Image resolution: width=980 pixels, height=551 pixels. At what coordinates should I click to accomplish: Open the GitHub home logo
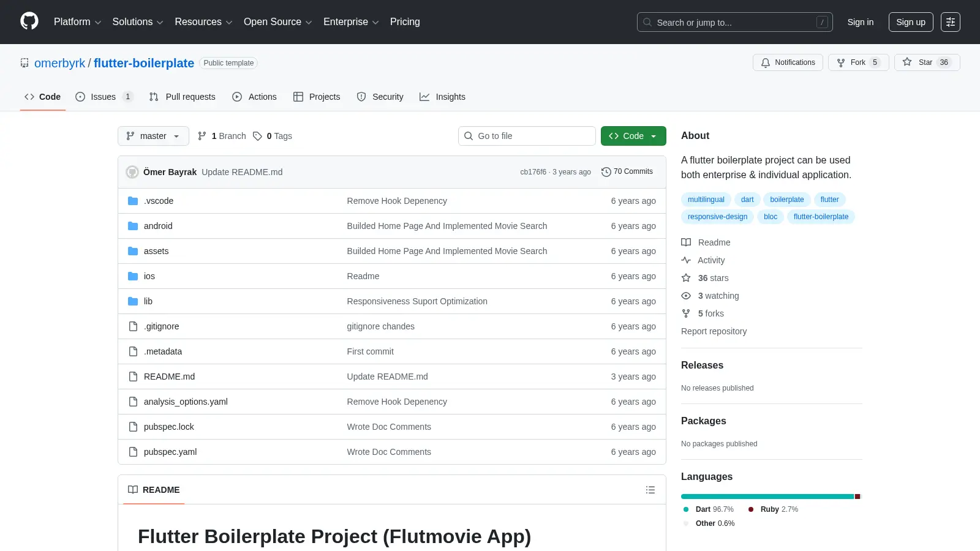click(x=29, y=21)
